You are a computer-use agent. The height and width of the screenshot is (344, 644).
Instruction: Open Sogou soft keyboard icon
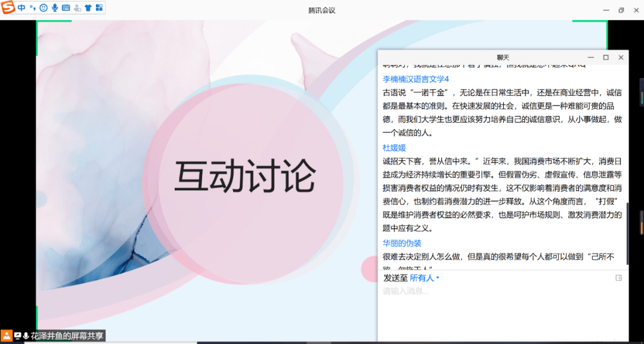click(66, 8)
